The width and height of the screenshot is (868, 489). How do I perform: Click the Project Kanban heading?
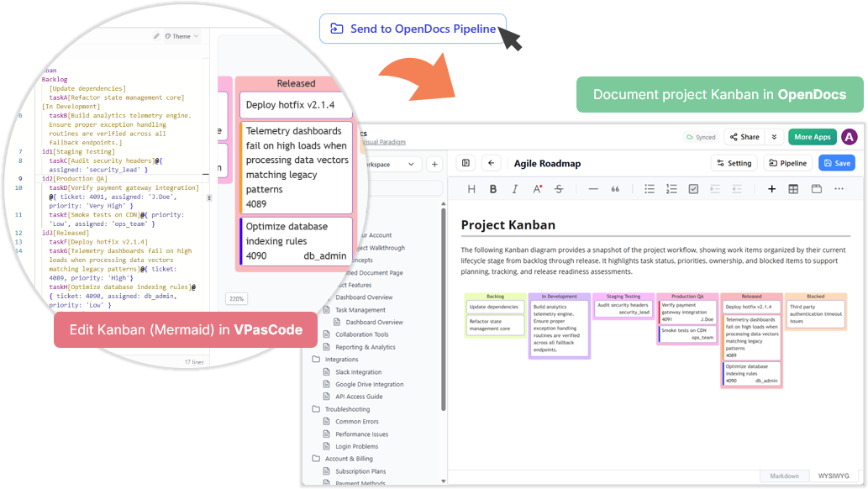point(508,225)
